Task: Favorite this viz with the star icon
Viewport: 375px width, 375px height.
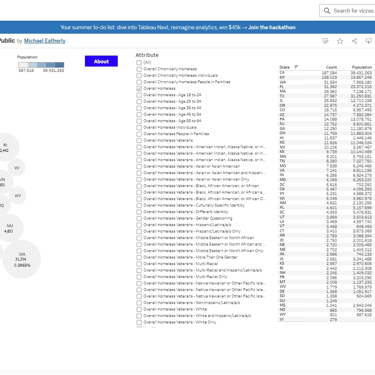Action: pos(340,41)
